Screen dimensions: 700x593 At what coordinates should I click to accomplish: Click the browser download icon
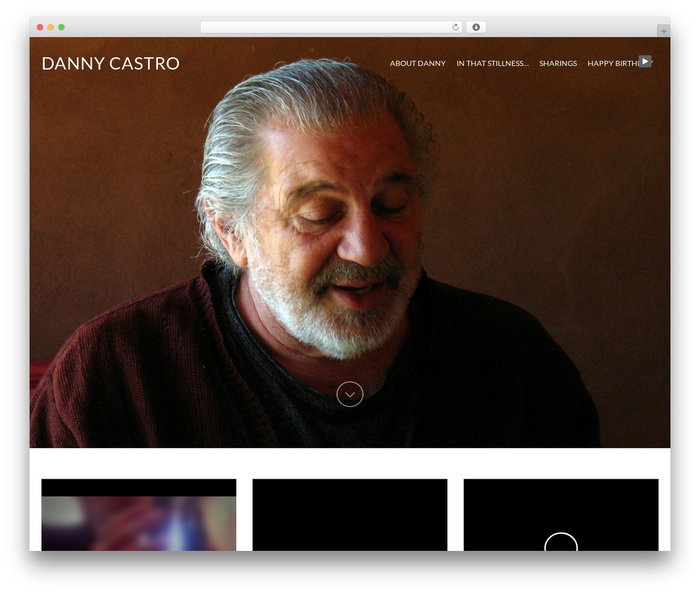click(476, 27)
